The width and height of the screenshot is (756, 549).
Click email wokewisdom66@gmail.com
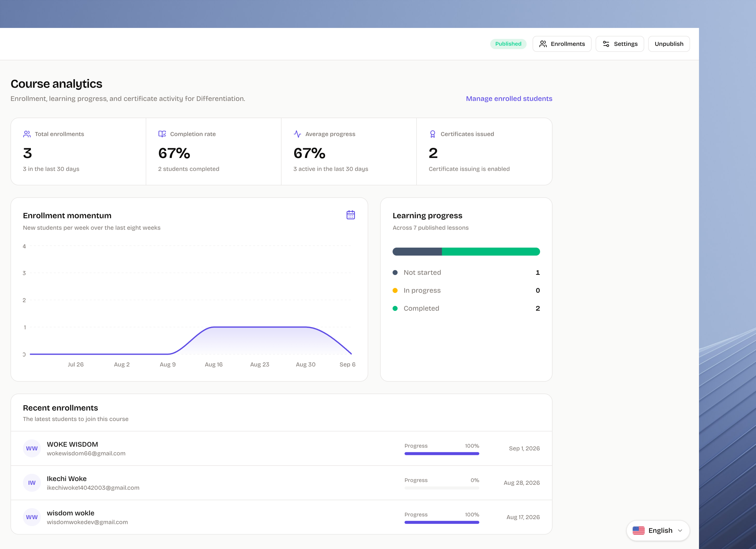[86, 453]
